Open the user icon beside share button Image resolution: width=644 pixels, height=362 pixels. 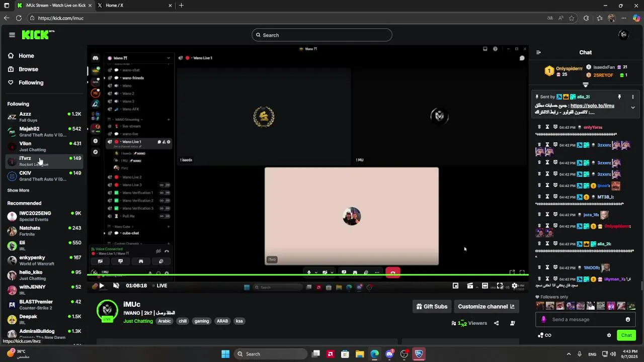tap(513, 323)
